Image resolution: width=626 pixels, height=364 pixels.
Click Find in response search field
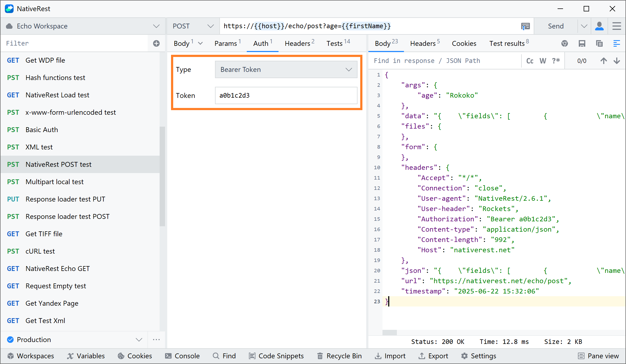coord(445,61)
